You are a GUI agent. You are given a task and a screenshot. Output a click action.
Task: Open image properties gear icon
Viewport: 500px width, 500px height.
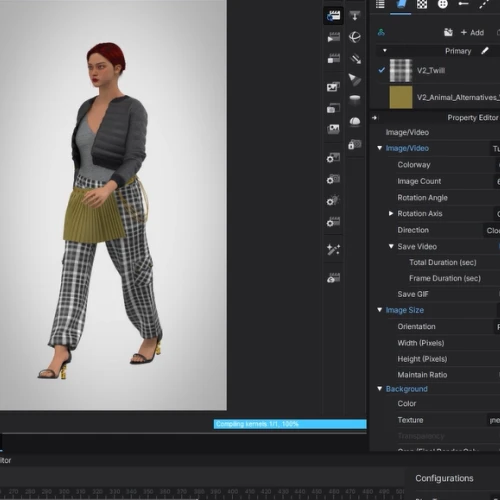tap(333, 157)
